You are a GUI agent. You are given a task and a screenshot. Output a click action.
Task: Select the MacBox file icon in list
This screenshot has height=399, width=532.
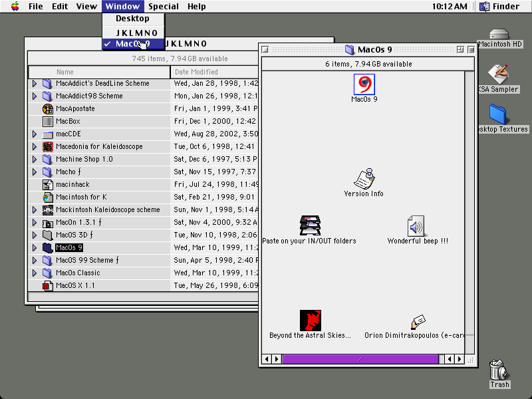point(48,122)
